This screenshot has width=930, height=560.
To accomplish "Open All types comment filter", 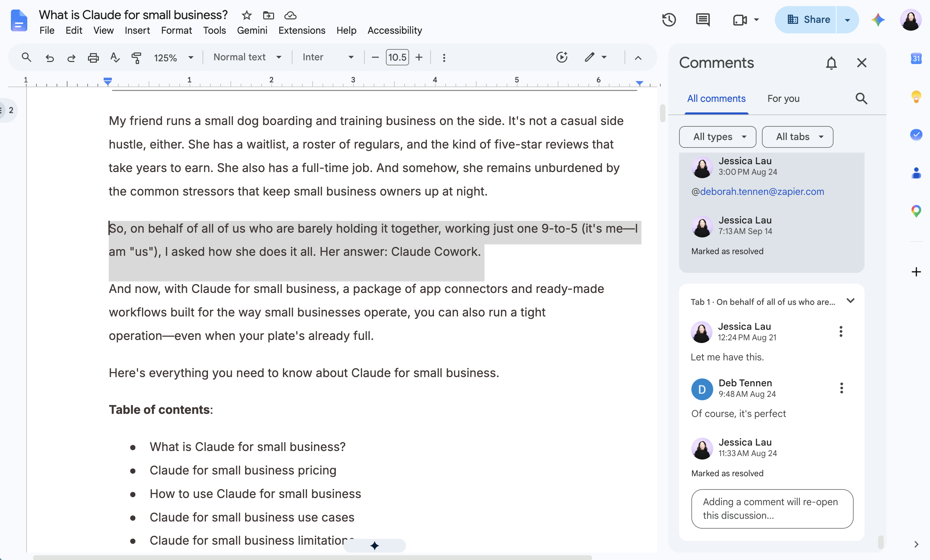I will pos(717,137).
